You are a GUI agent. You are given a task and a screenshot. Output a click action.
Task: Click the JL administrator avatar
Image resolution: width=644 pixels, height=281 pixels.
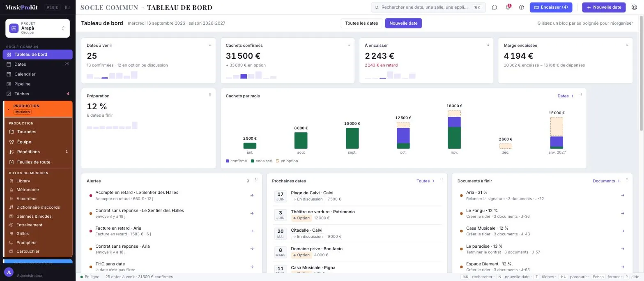9,272
